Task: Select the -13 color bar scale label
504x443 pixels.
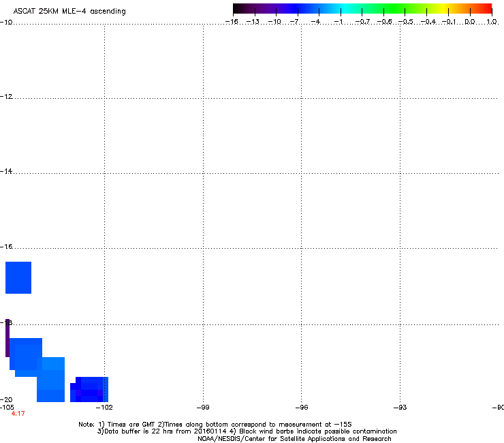Action: click(253, 22)
